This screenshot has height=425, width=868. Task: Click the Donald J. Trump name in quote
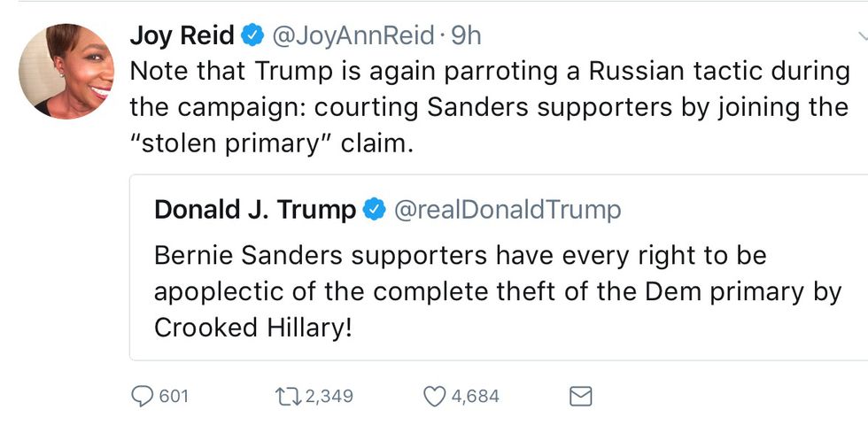(x=254, y=210)
